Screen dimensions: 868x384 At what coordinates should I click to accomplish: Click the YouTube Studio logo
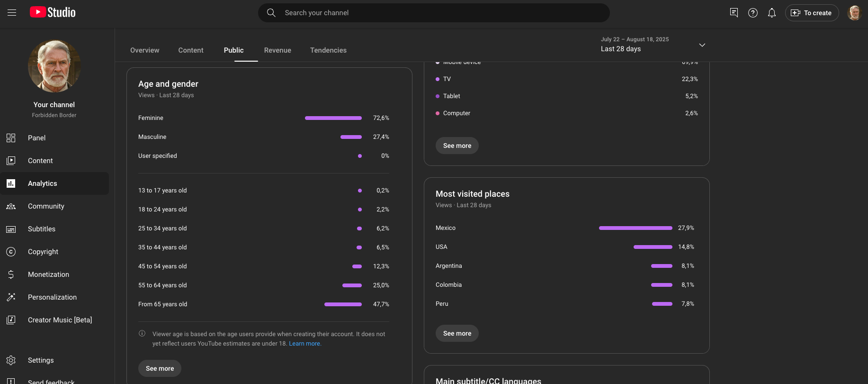[53, 12]
